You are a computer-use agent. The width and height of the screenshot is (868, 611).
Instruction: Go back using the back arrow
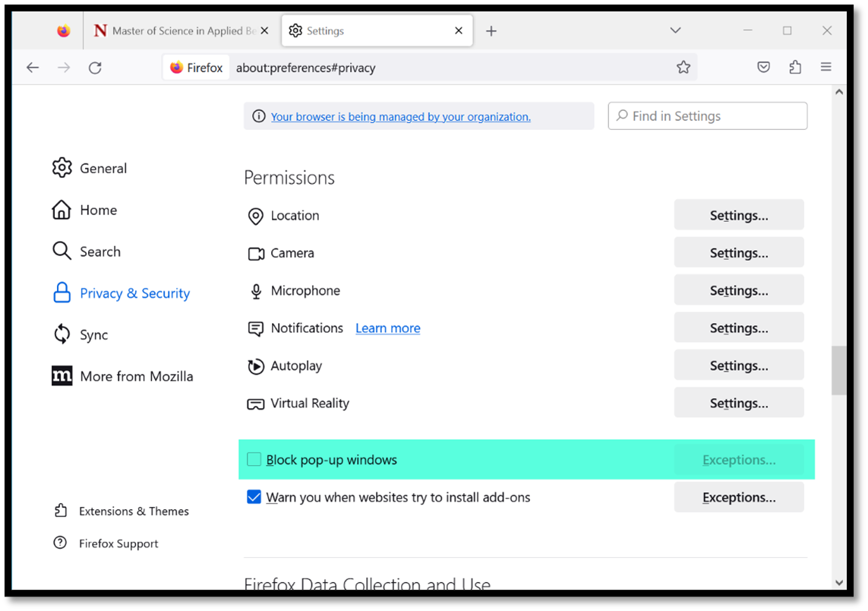[x=33, y=68]
